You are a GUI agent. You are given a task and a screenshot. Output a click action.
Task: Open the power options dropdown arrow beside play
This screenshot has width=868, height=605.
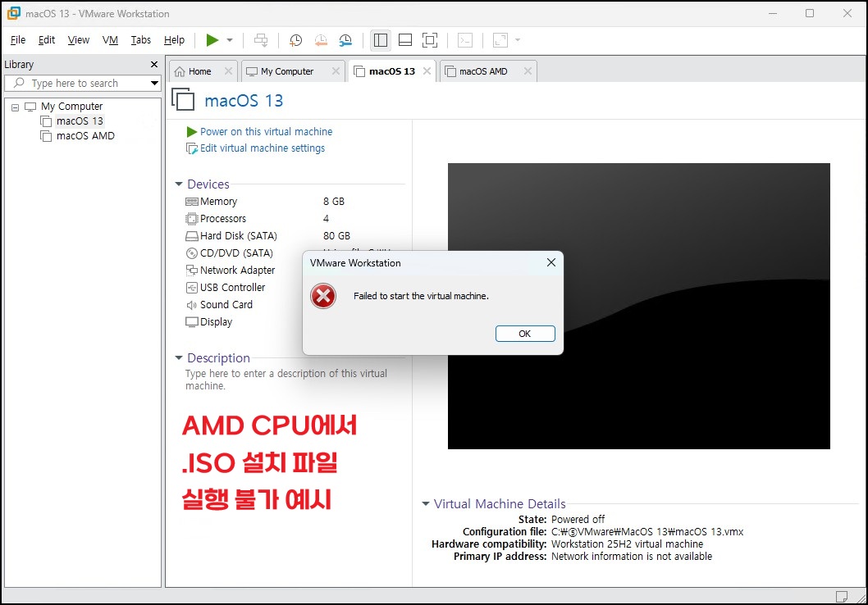coord(230,40)
